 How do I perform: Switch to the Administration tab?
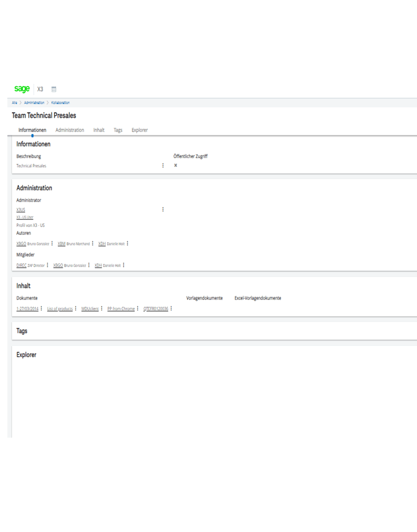pyautogui.click(x=70, y=130)
